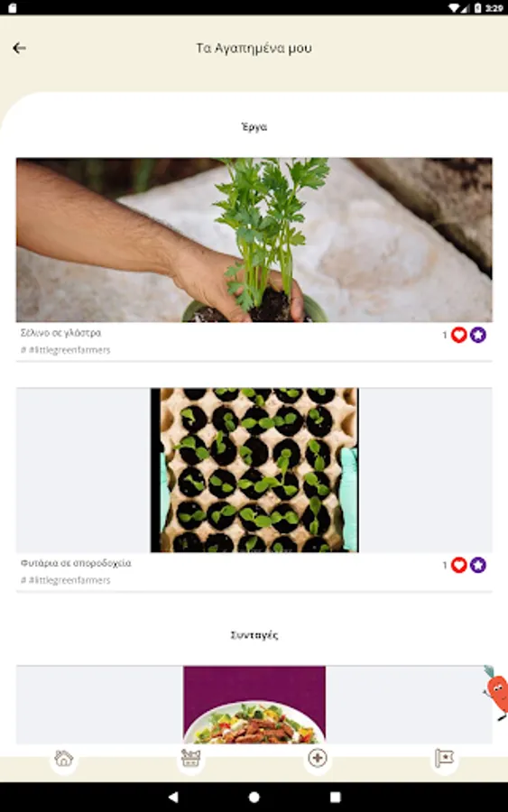Screen dimensions: 508x812
Task: Tap #littlegreenfarmers tag under seedlings post
Action: 66,580
